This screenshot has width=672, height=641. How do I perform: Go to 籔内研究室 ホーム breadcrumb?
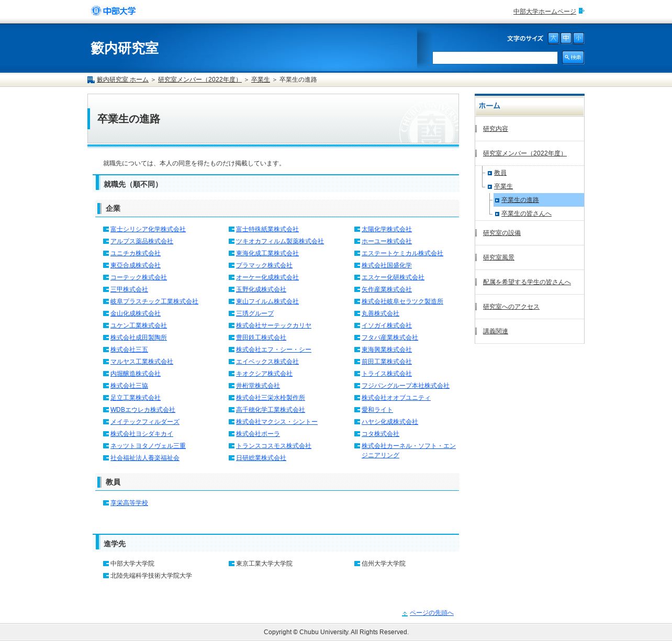tap(122, 80)
